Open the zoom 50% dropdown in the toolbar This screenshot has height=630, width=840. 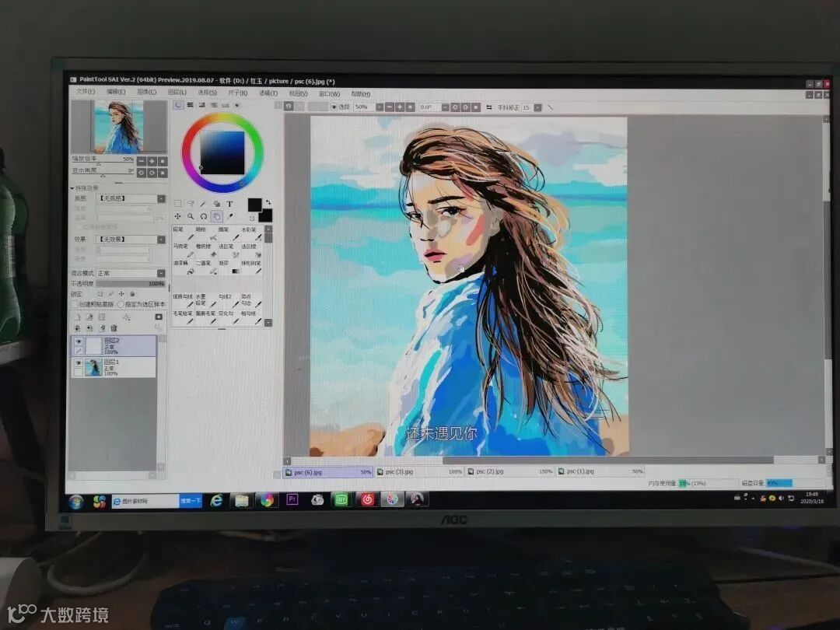380,107
